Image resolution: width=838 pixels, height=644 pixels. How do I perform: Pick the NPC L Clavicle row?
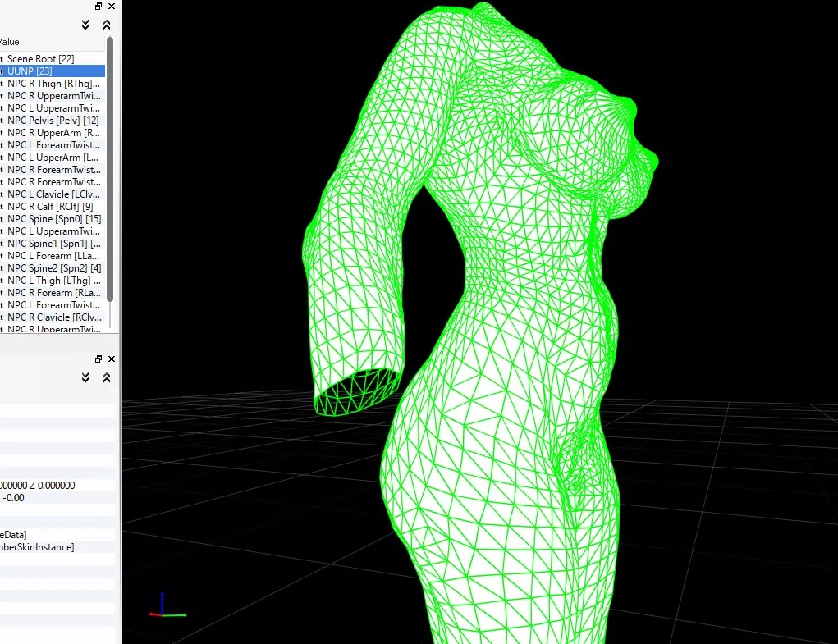point(53,194)
